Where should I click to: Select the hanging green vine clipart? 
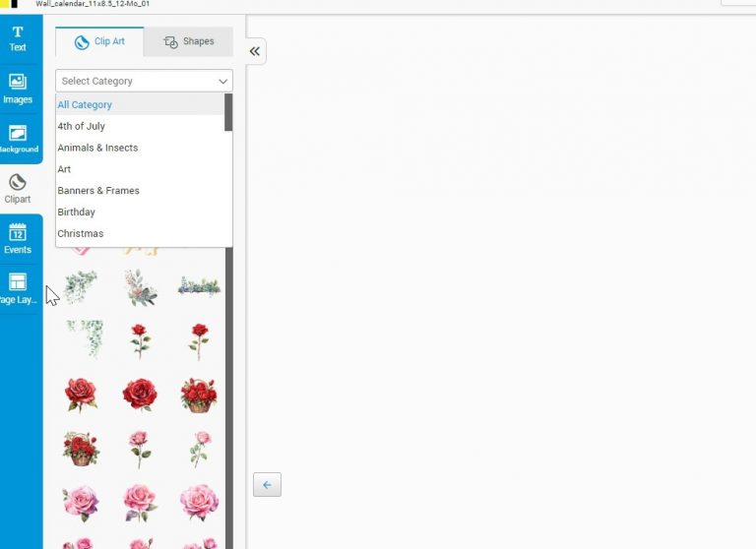point(83,339)
